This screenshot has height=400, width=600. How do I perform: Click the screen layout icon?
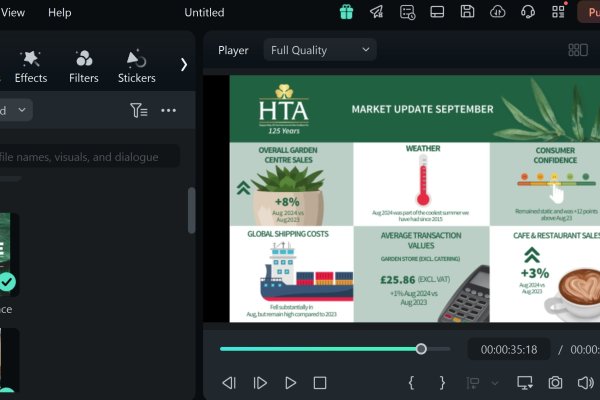(x=437, y=12)
